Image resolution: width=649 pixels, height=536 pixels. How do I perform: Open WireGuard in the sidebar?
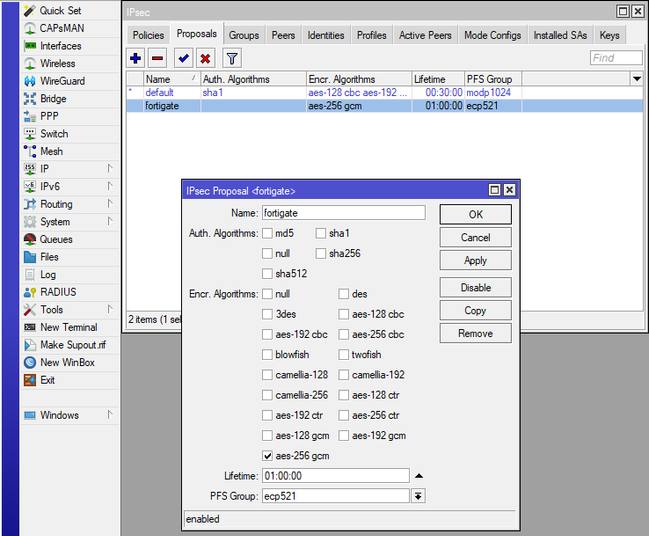(62, 81)
